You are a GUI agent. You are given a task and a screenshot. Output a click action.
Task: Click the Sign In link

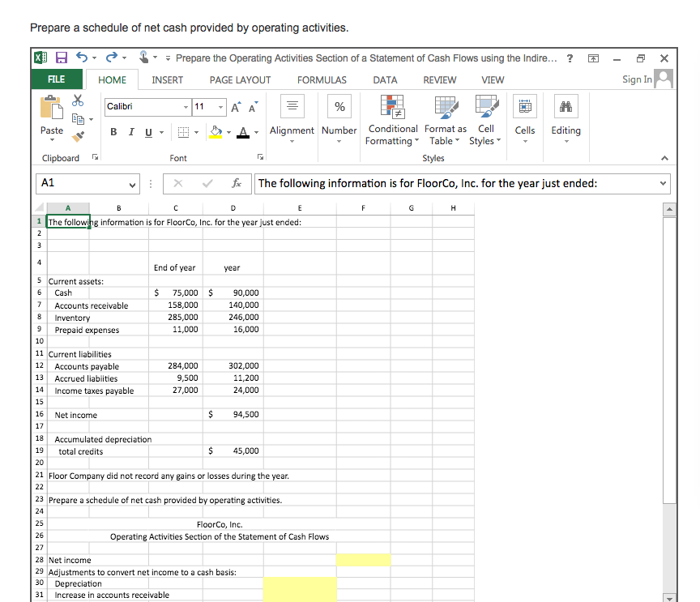[x=637, y=79]
